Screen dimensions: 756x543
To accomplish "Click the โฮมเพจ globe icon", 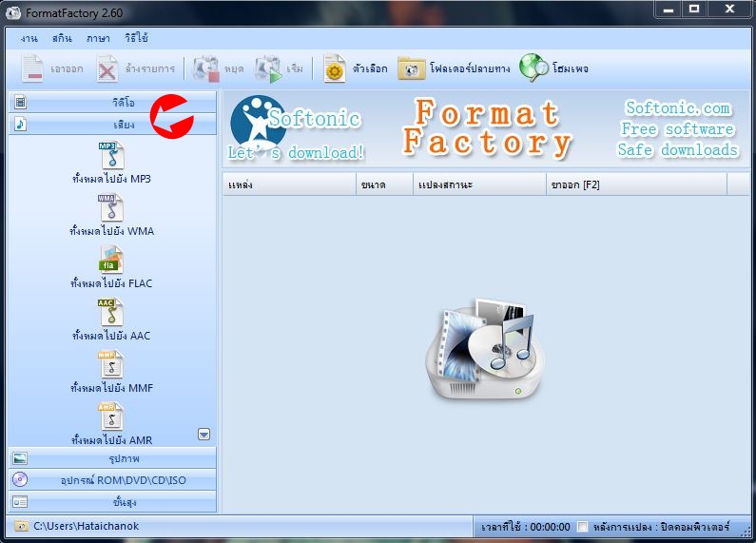I will coord(533,68).
